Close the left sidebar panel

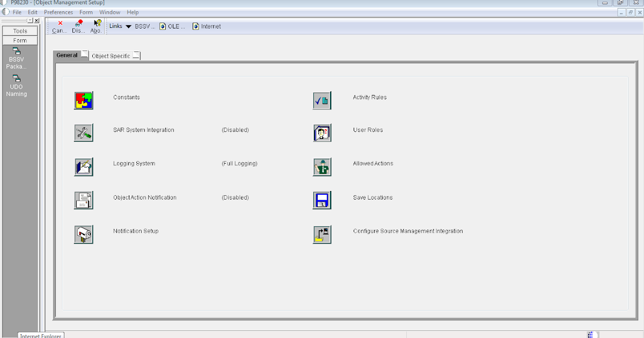tap(36, 20)
